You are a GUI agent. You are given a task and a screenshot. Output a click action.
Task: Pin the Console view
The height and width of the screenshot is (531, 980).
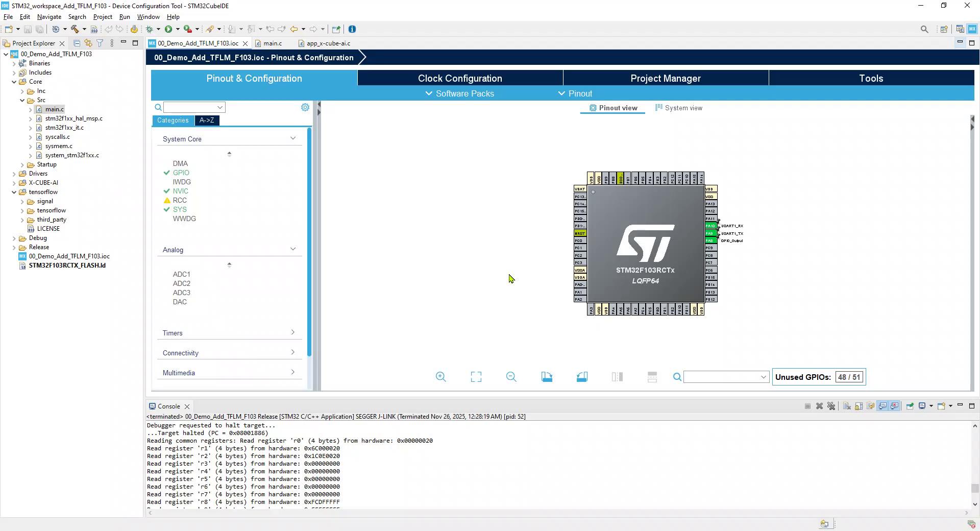(x=910, y=406)
